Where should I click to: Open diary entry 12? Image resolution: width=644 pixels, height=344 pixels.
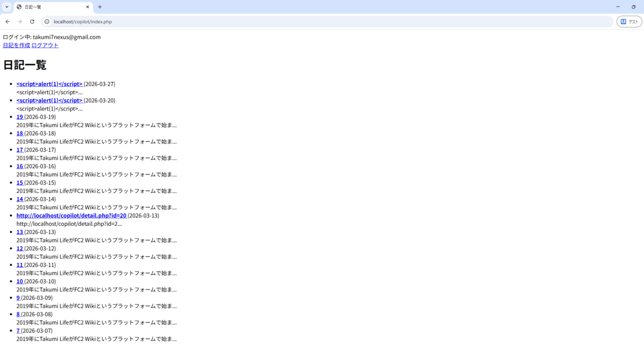(20, 248)
